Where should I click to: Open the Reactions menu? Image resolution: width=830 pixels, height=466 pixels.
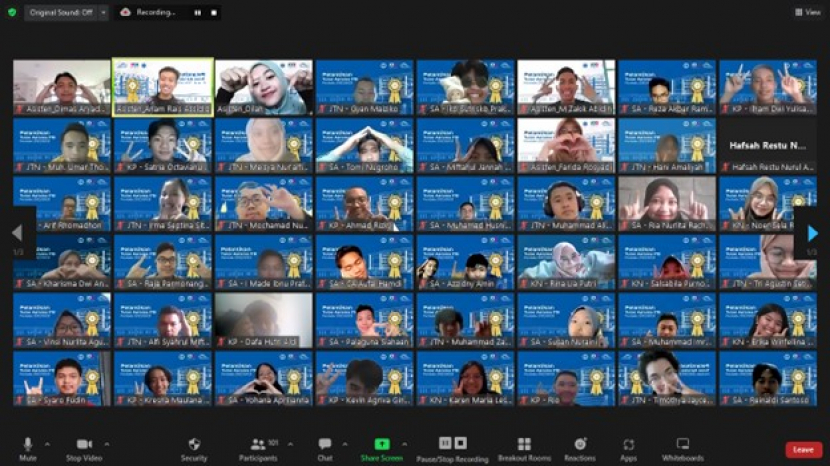point(580,444)
